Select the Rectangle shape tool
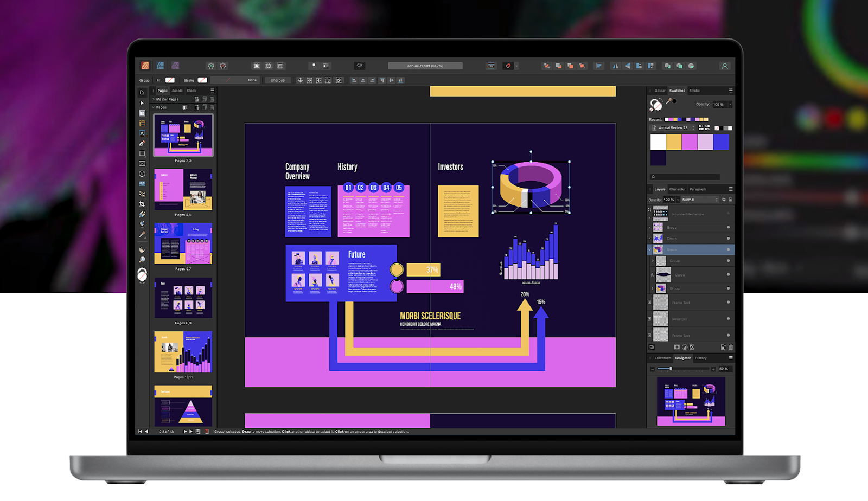This screenshot has width=868, height=501. 142,154
